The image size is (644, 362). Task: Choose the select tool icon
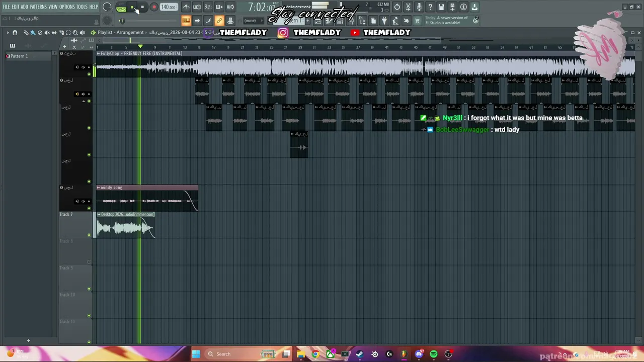68,33
